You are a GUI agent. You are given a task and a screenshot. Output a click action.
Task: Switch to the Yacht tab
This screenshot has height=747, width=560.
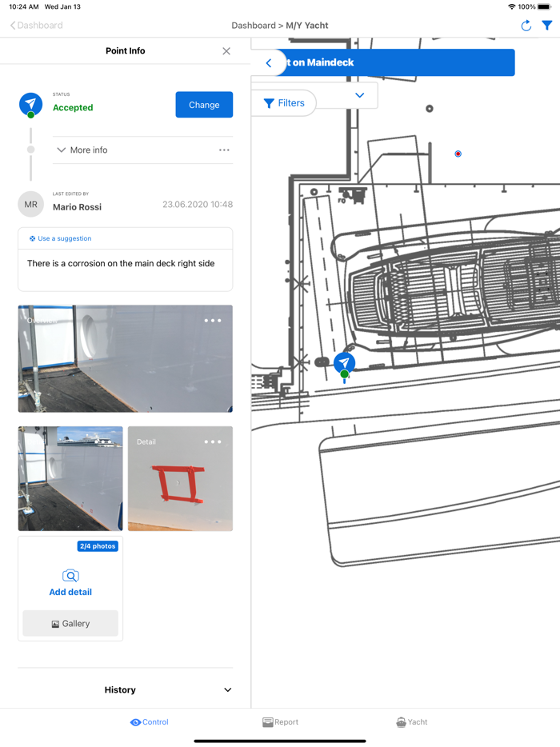[412, 722]
